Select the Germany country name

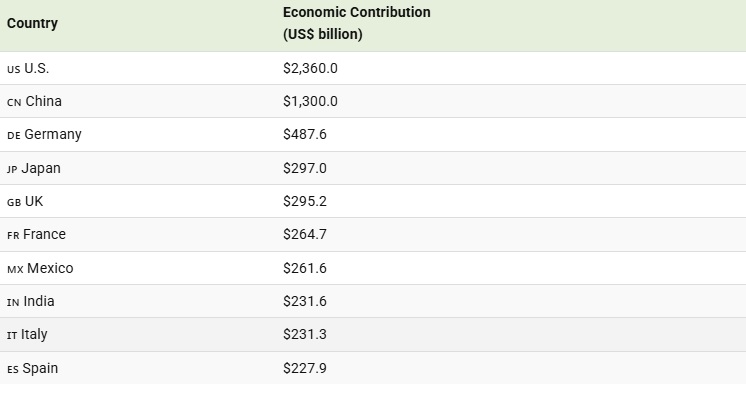(53, 134)
